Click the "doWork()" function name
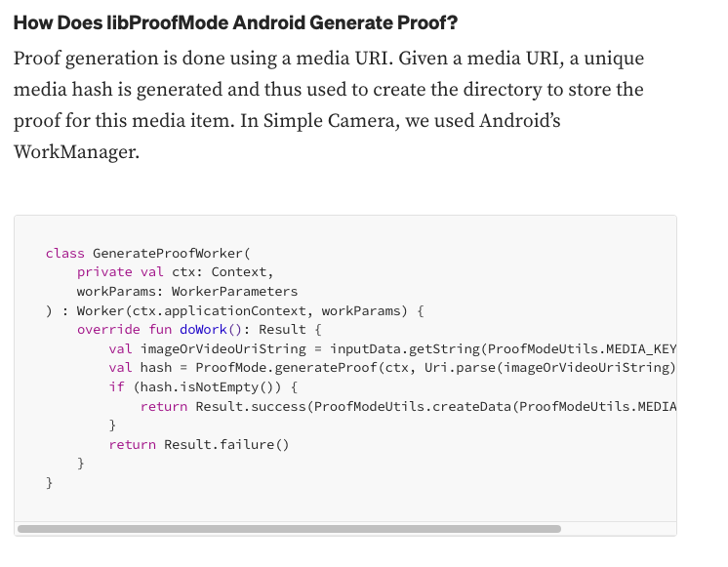728x567 pixels. pyautogui.click(x=215, y=330)
